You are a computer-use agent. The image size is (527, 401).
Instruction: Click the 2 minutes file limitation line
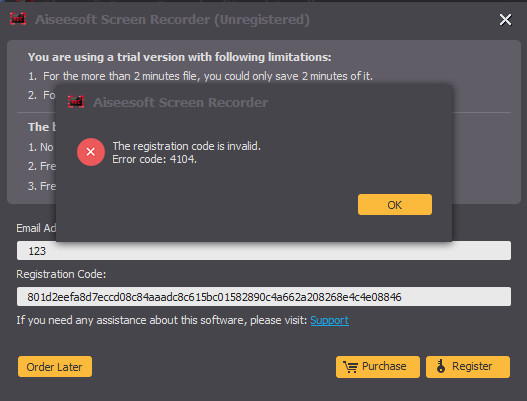pos(200,76)
